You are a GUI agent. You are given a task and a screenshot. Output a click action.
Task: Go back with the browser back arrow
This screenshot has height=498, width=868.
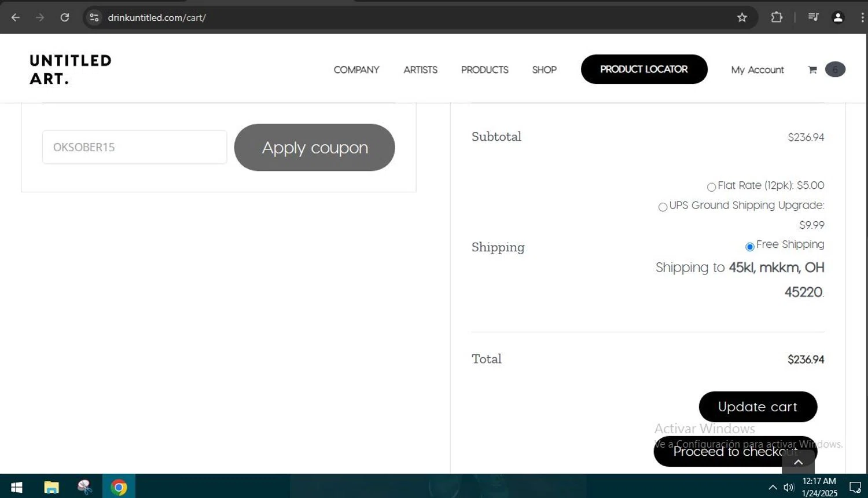(x=16, y=17)
